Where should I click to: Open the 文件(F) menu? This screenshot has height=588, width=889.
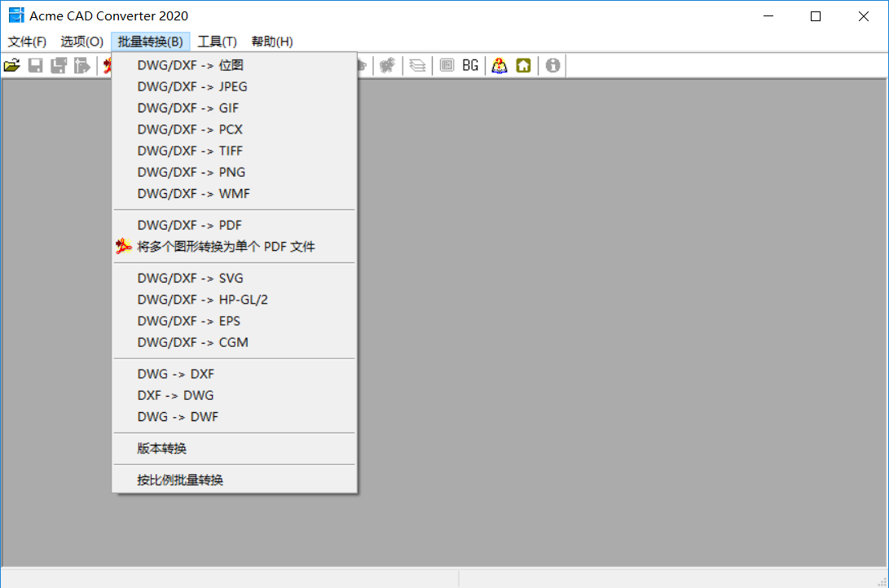click(27, 42)
